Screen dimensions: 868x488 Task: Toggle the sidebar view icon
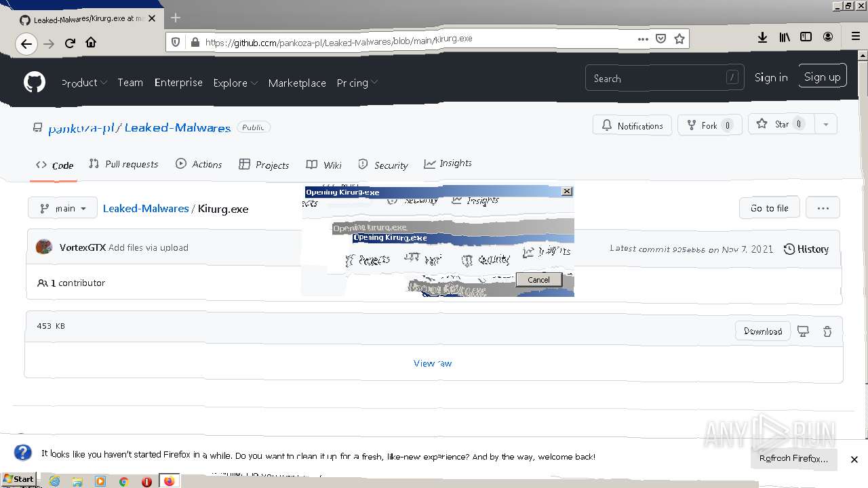pos(806,37)
